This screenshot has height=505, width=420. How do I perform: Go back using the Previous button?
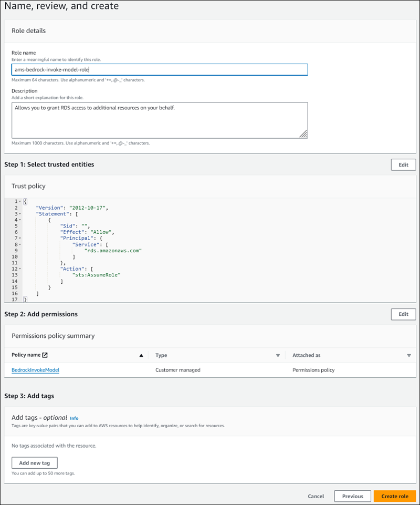click(x=352, y=496)
